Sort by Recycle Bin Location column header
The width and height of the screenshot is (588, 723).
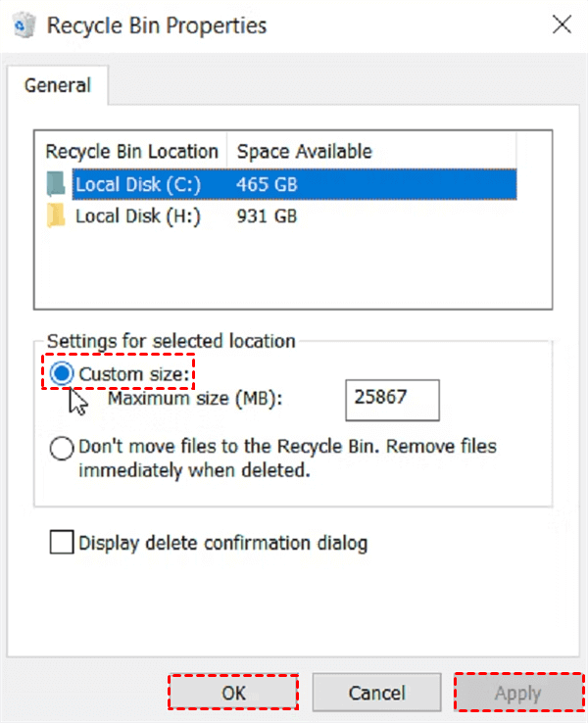[x=131, y=151]
